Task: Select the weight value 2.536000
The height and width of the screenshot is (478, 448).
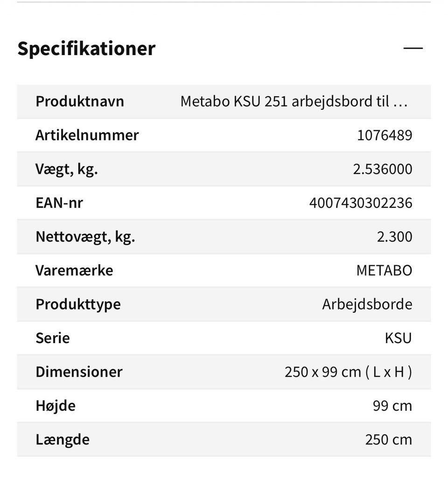Action: pos(383,169)
